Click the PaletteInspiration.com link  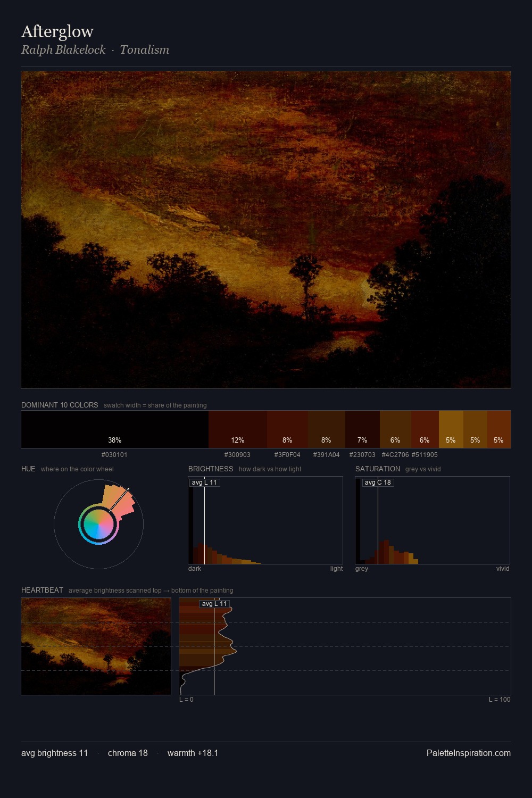coord(469,753)
